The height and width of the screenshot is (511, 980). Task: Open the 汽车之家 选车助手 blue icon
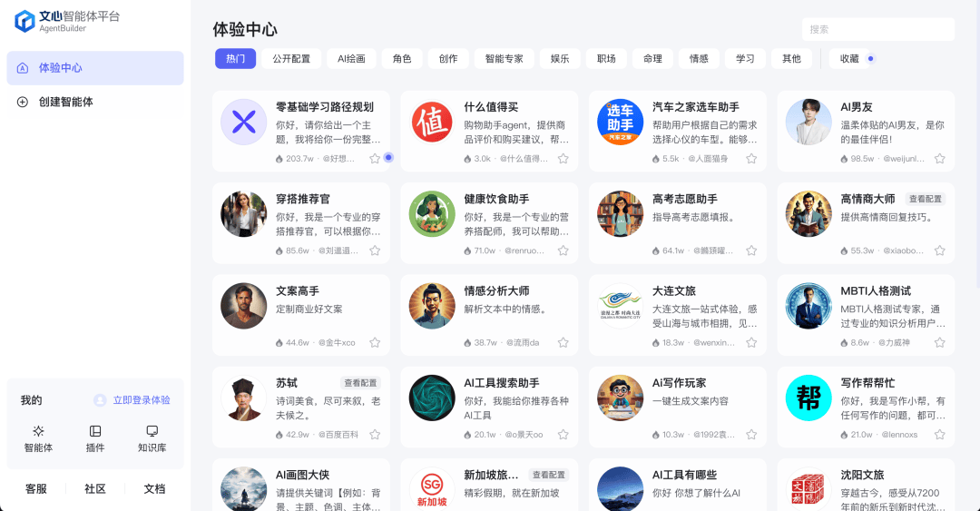tap(620, 122)
